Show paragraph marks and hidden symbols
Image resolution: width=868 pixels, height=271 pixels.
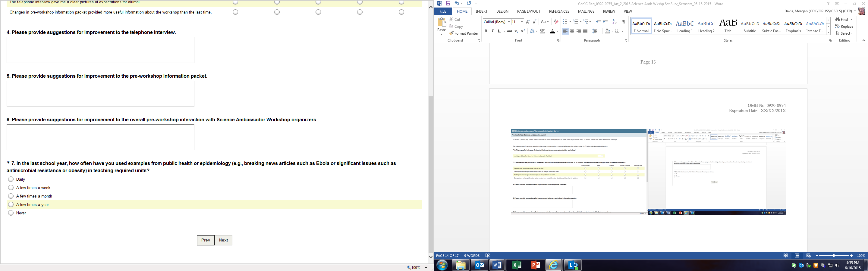point(624,22)
